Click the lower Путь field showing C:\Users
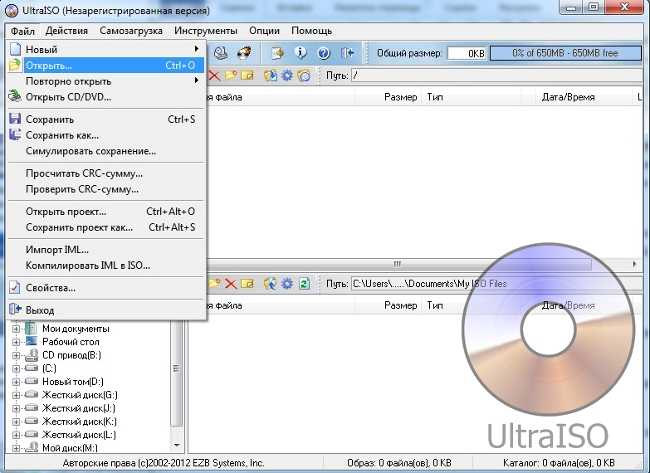650x473 pixels. tap(497, 284)
